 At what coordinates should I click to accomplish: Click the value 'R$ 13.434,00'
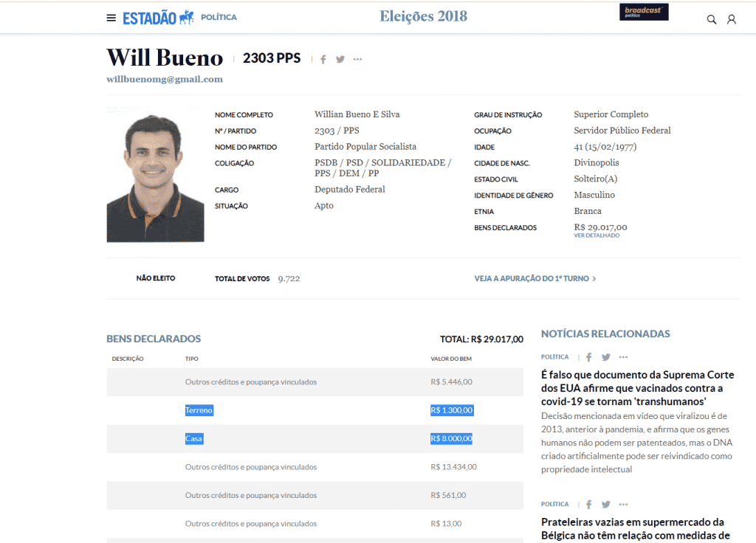click(x=454, y=467)
